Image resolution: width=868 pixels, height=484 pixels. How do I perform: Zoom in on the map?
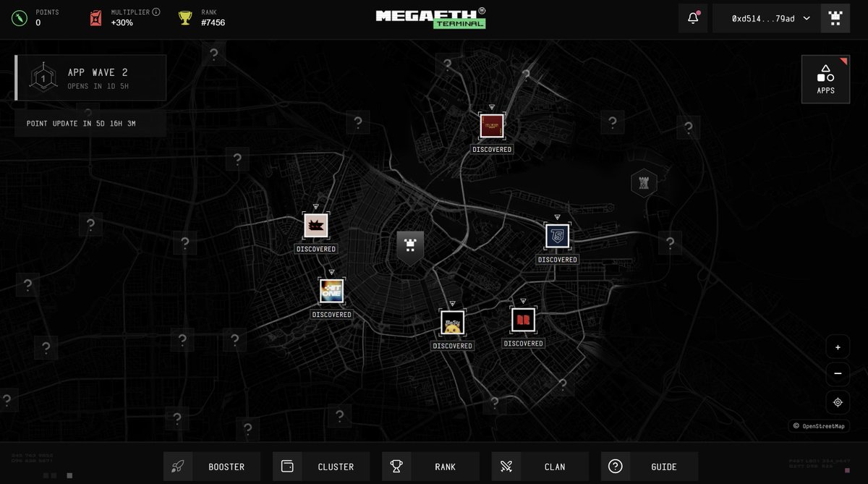tap(838, 347)
